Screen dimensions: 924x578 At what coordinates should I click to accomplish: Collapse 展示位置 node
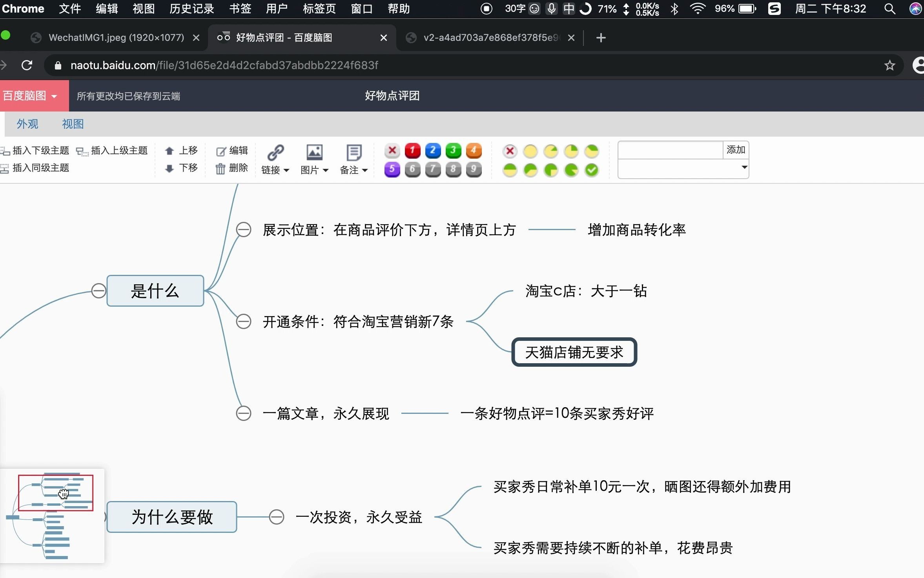coord(244,230)
